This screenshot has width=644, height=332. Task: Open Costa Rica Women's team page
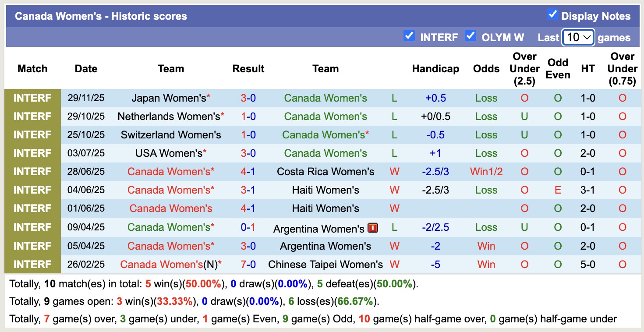point(326,172)
